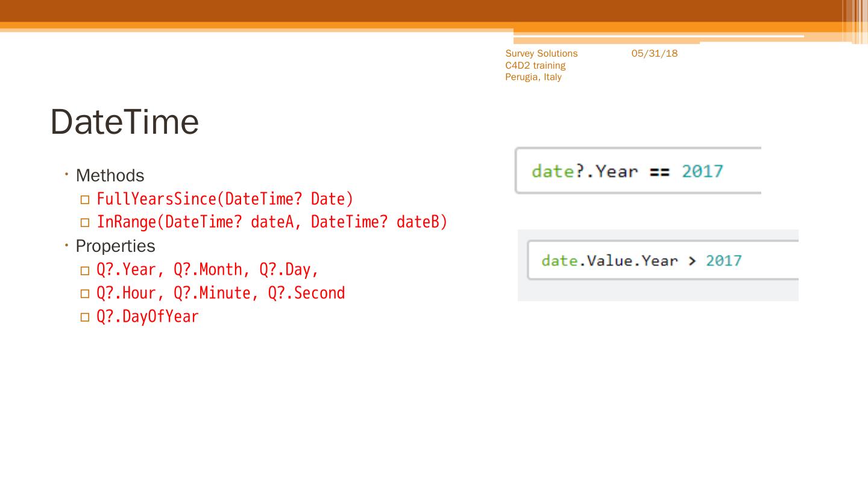Click the square bullet before Q?.Year

[x=84, y=270]
